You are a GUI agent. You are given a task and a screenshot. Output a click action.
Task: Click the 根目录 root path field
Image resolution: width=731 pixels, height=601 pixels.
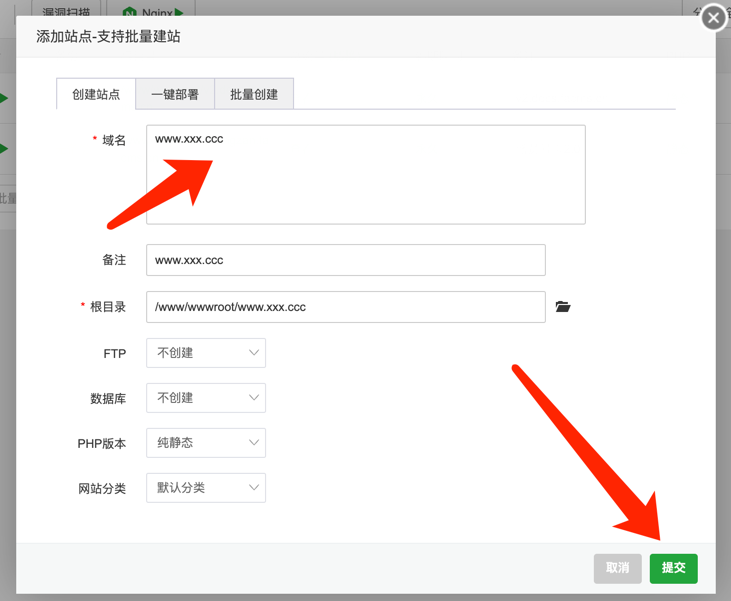click(x=345, y=307)
